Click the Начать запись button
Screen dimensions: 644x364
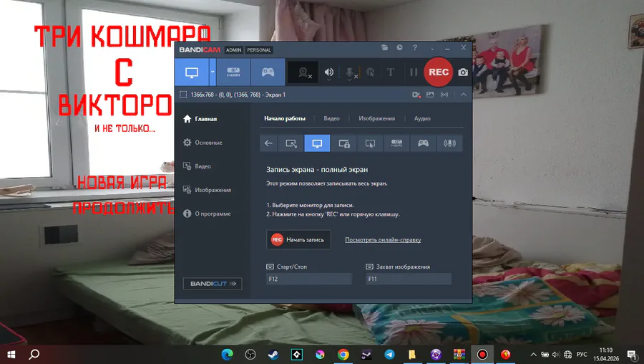coord(298,240)
